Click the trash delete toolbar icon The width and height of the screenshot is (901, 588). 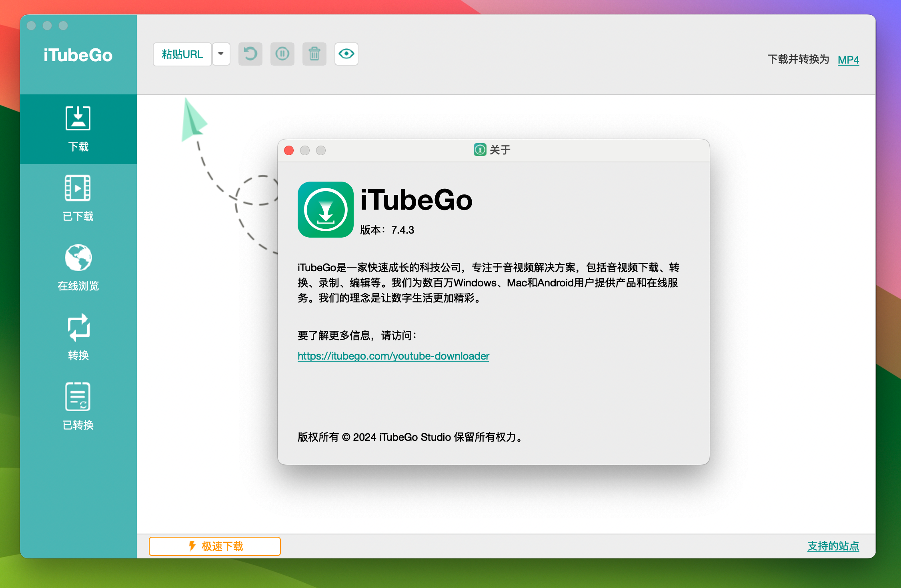(314, 54)
